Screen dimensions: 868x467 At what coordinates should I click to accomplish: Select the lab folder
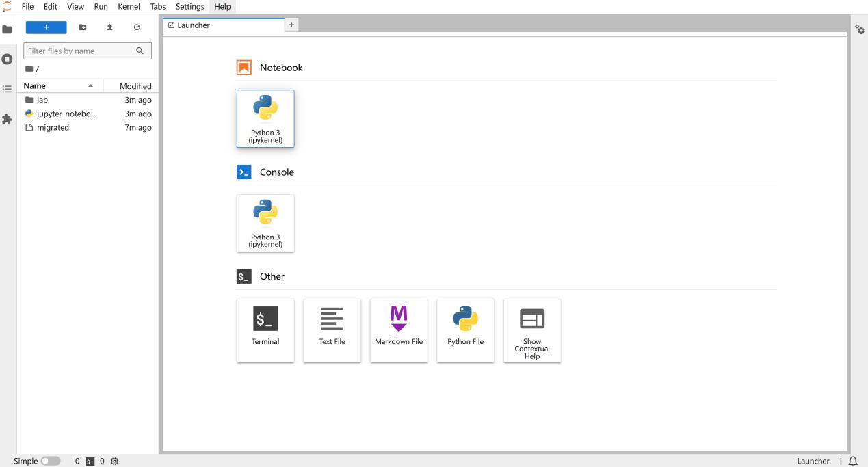point(88,100)
